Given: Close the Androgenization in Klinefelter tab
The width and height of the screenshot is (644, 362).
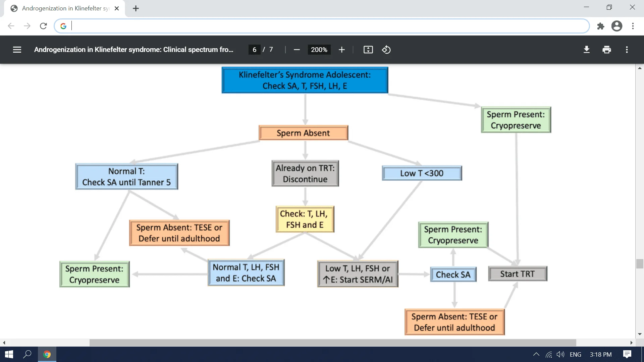Looking at the screenshot, I should (117, 8).
